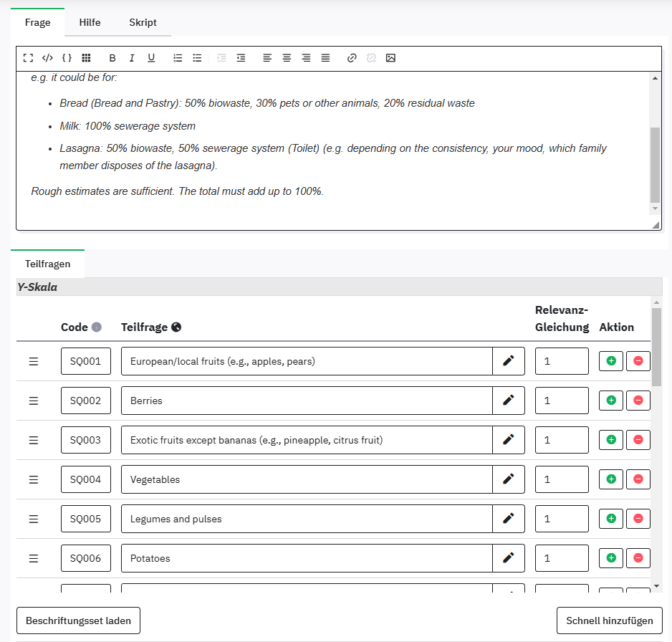The width and height of the screenshot is (672, 642).
Task: Click the subquestion list scrollbar down arrow
Action: (x=656, y=586)
